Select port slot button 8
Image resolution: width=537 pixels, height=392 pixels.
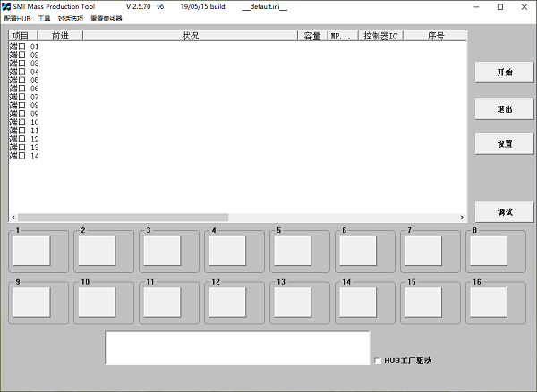click(x=489, y=251)
